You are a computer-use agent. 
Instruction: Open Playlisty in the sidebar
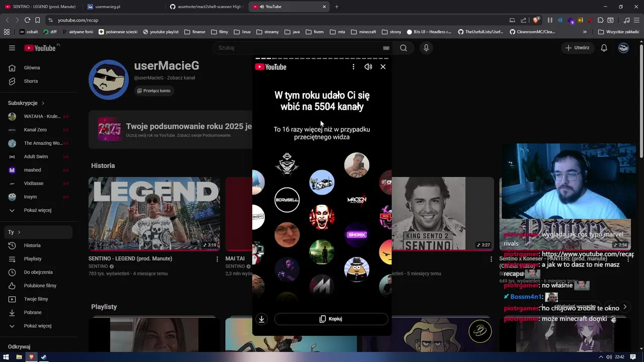click(x=38, y=258)
